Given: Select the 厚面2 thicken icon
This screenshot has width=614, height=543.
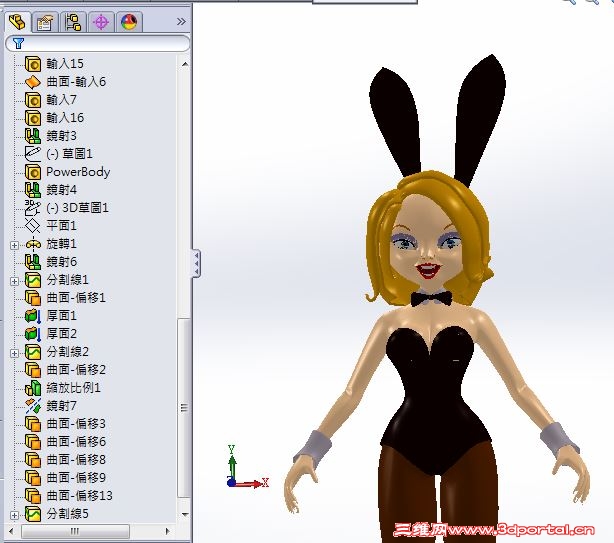Looking at the screenshot, I should tap(33, 334).
